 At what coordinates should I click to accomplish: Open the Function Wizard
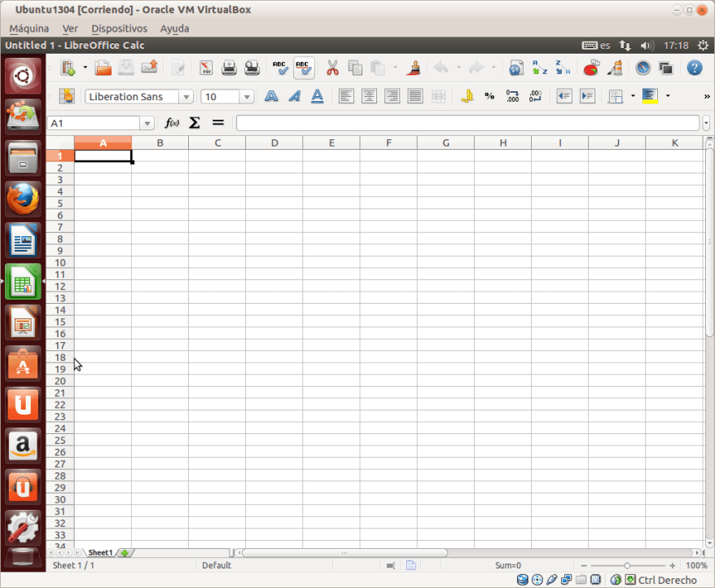[x=172, y=123]
